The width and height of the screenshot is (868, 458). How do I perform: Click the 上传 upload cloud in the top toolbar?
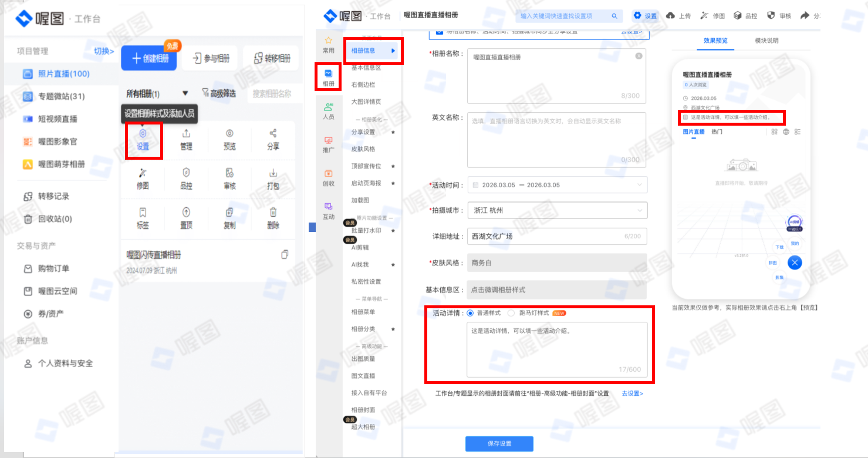pos(670,16)
